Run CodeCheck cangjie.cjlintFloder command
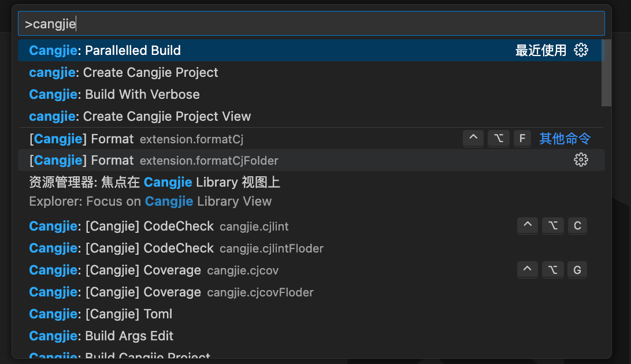This screenshot has height=364, width=631. click(x=311, y=248)
